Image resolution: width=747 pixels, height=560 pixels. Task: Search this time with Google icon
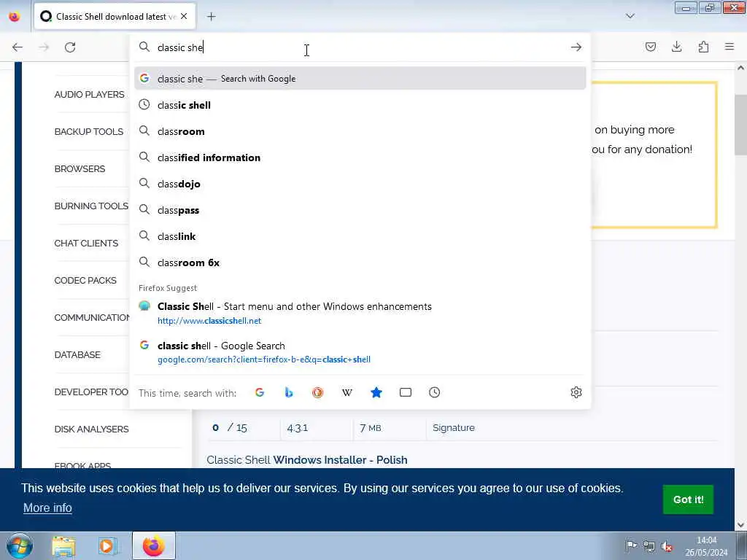(260, 392)
